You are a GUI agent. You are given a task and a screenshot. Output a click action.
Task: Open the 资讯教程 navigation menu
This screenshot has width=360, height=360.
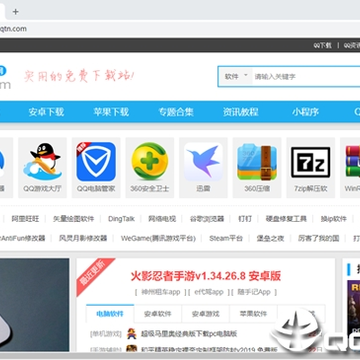coord(241,112)
